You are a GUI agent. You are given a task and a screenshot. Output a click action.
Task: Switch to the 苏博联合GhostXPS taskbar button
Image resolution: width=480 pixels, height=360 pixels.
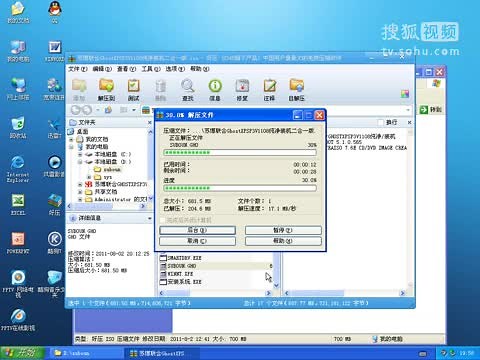[161, 353]
